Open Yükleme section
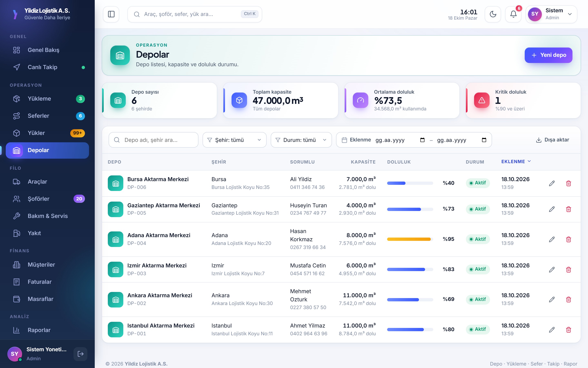Screen dimensions: 588x368 [47, 99]
